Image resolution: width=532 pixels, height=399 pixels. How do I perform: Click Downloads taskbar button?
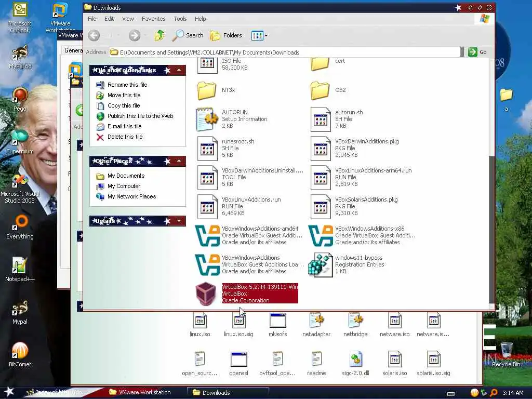click(228, 393)
